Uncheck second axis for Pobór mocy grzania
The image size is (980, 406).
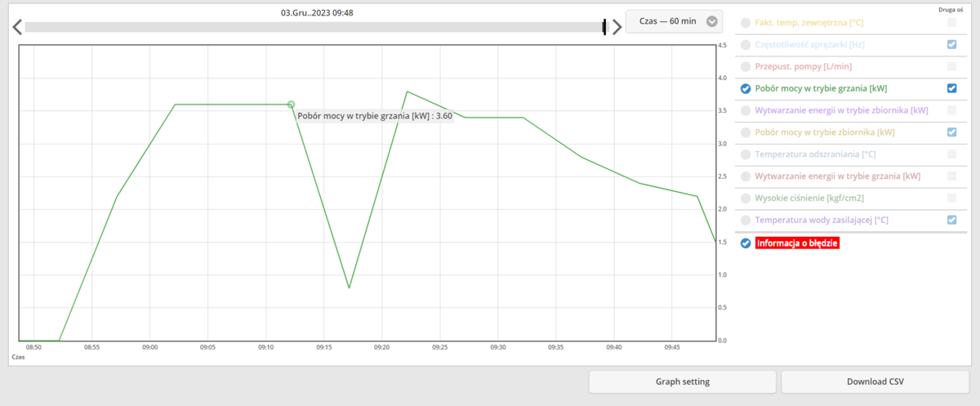951,88
